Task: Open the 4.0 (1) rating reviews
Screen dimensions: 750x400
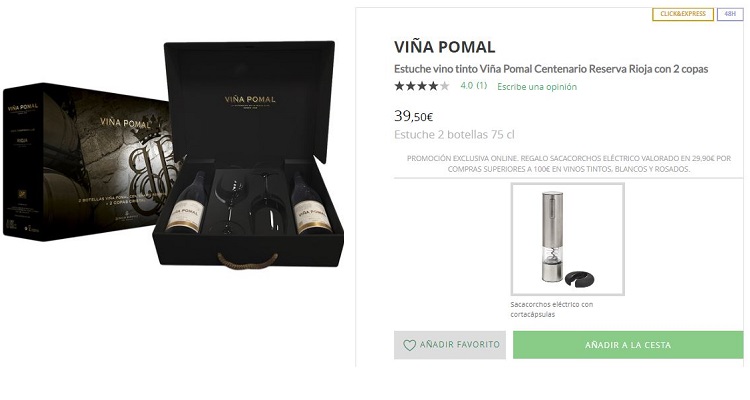Action: point(473,86)
